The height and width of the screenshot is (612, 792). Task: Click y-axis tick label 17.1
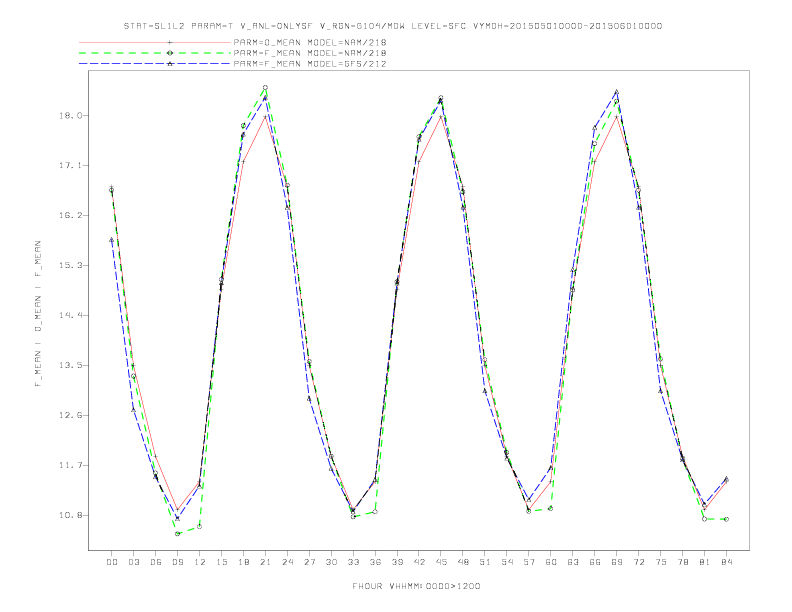tap(70, 166)
